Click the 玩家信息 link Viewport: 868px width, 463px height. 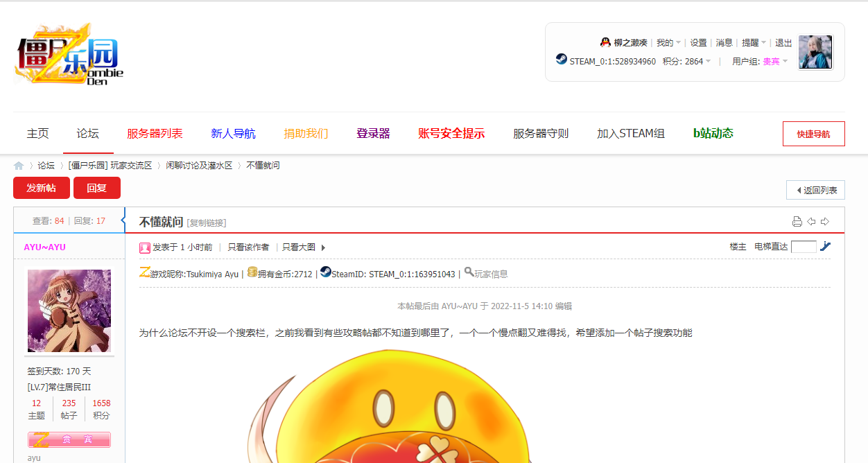point(491,274)
